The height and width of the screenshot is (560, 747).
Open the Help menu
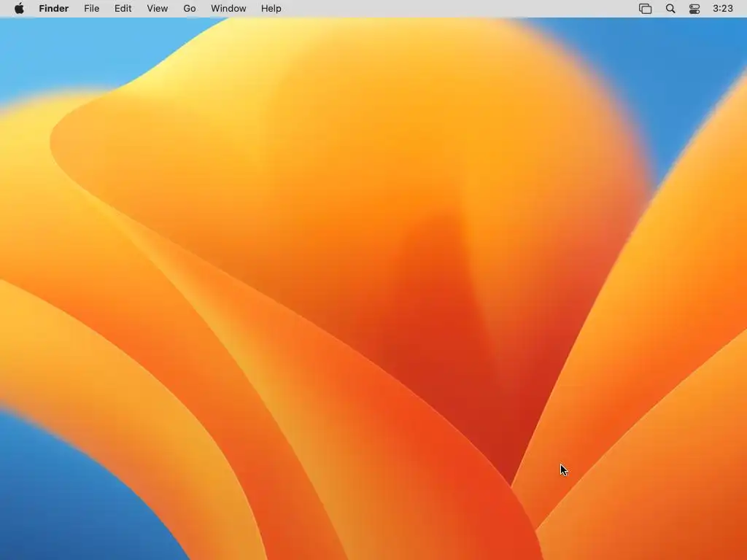tap(271, 9)
